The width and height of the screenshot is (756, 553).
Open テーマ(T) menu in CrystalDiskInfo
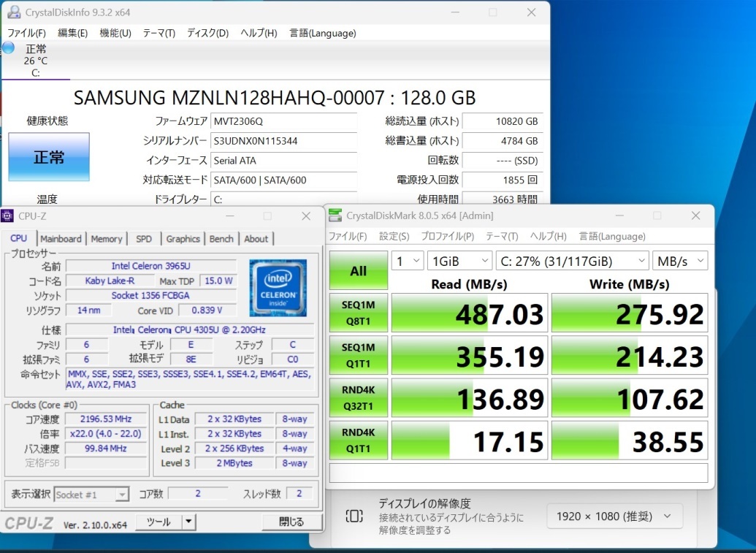point(159,33)
